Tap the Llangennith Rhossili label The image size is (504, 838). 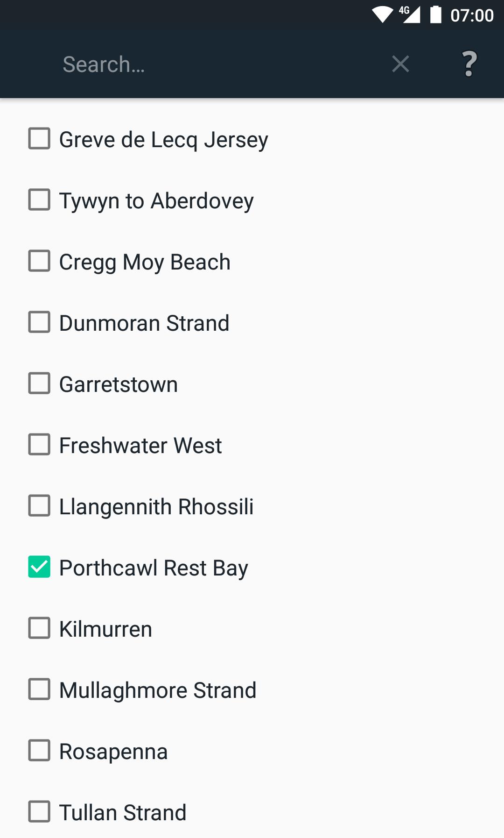point(156,506)
